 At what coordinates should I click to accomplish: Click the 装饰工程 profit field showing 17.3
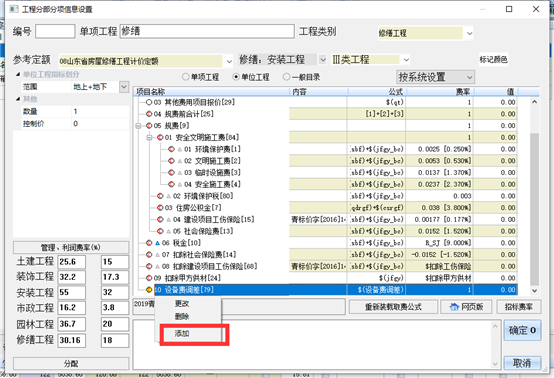(x=115, y=277)
